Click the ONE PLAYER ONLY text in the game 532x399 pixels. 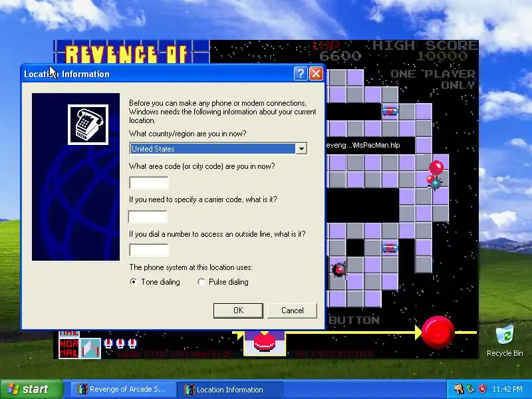pos(433,79)
